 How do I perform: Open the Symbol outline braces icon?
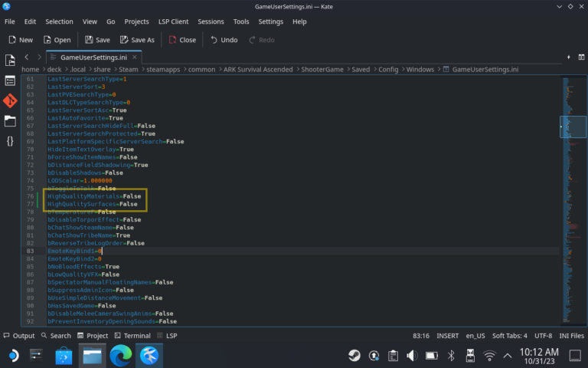pos(10,141)
